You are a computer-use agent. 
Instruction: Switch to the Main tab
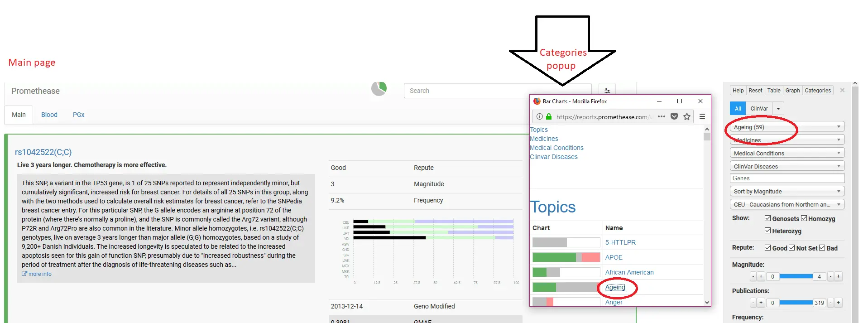[x=19, y=115]
